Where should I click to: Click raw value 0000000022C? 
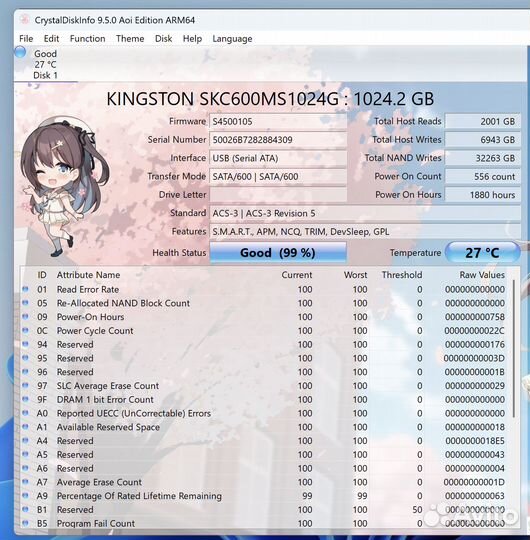(x=474, y=331)
